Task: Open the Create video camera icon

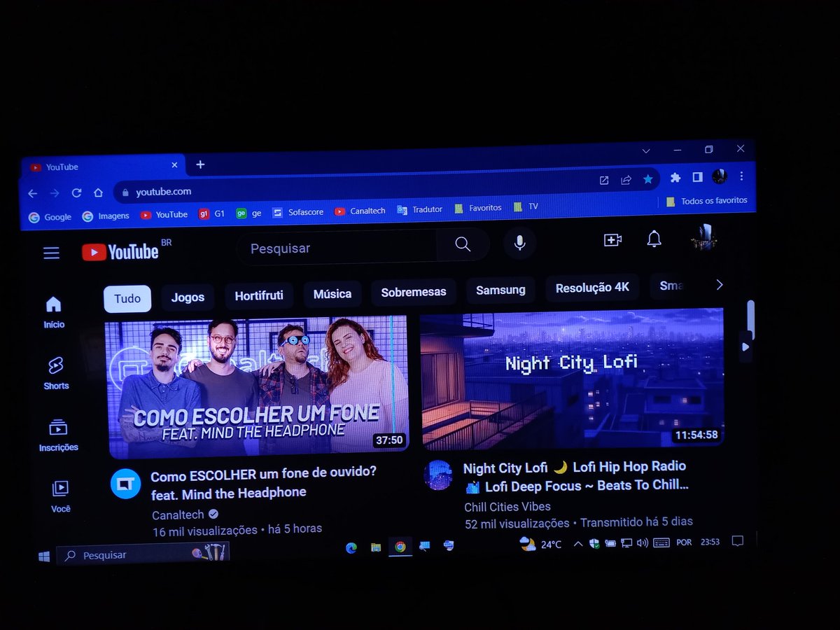Action: pyautogui.click(x=612, y=239)
